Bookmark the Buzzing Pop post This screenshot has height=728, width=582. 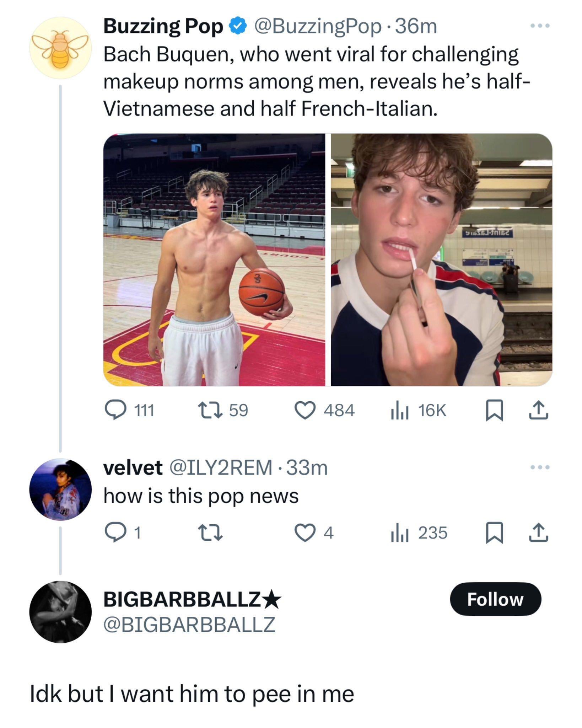coord(494,410)
